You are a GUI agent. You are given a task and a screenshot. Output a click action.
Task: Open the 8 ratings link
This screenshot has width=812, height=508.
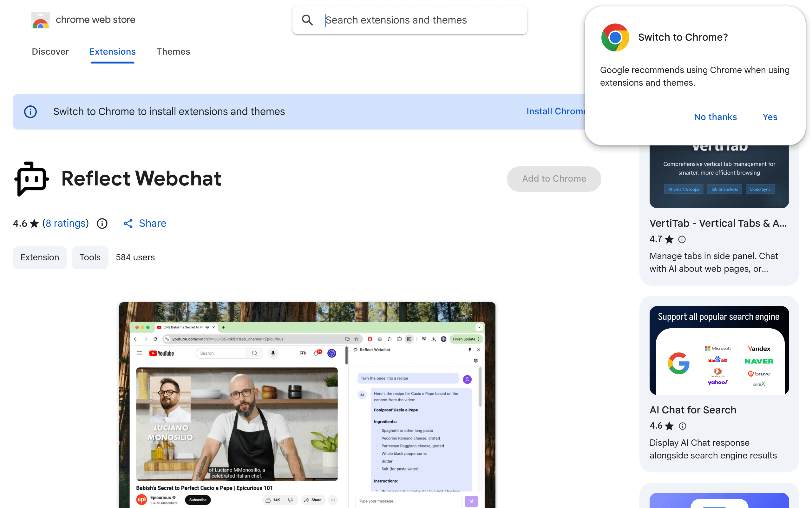[65, 224]
